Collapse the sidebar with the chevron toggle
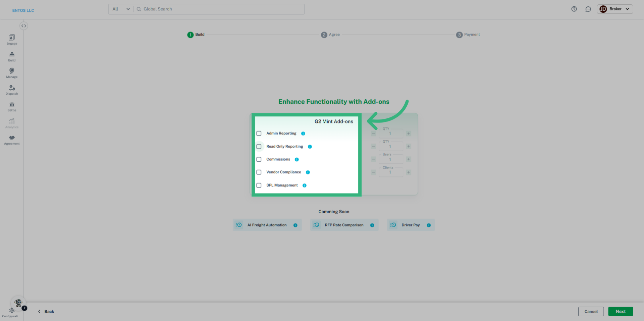This screenshot has width=644, height=321. coord(24,25)
